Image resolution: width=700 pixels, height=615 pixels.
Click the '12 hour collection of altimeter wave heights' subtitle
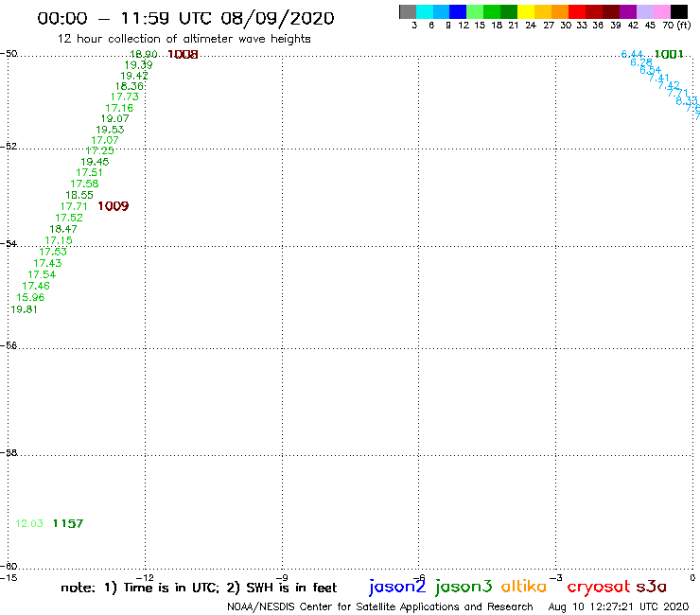click(x=184, y=40)
